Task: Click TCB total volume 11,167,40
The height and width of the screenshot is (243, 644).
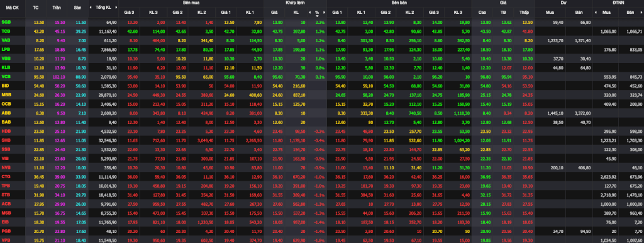Action: tap(108, 31)
